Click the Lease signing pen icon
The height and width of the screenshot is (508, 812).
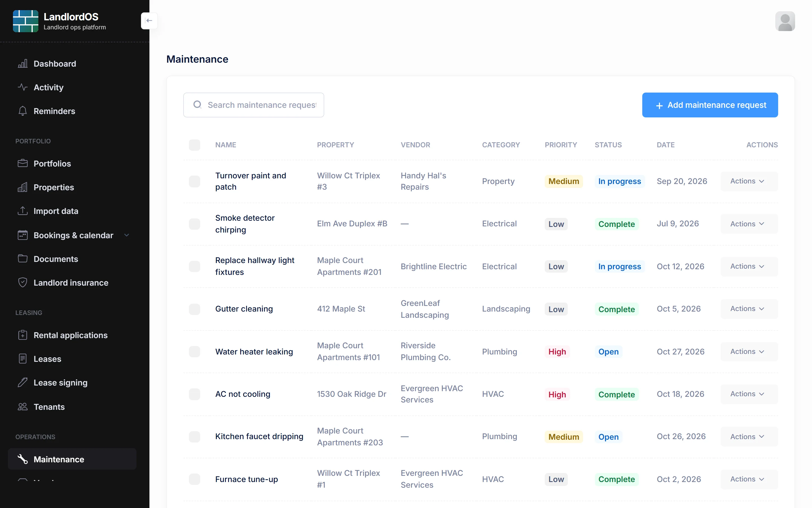23,382
